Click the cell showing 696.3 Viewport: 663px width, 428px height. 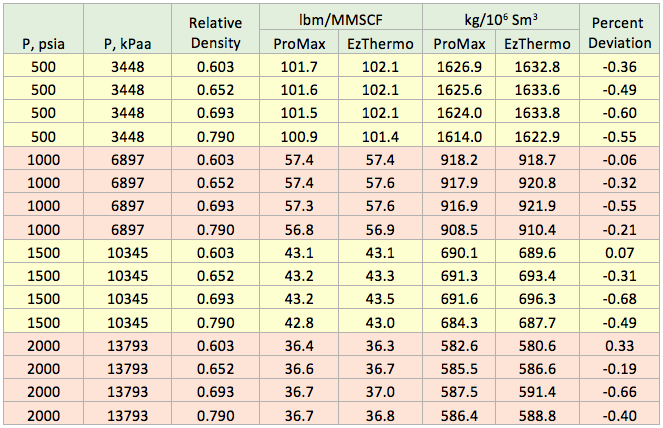pos(537,298)
